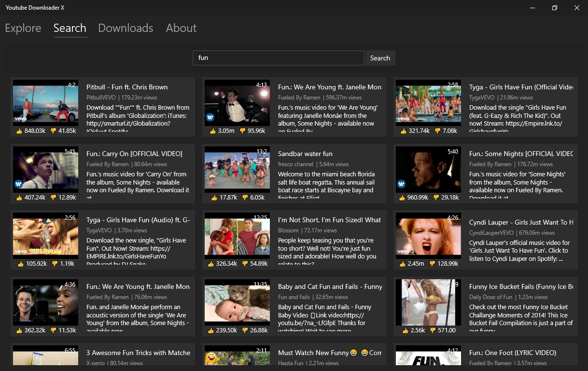This screenshot has width=588, height=371.
Task: Open the Downloads tab
Action: [126, 28]
